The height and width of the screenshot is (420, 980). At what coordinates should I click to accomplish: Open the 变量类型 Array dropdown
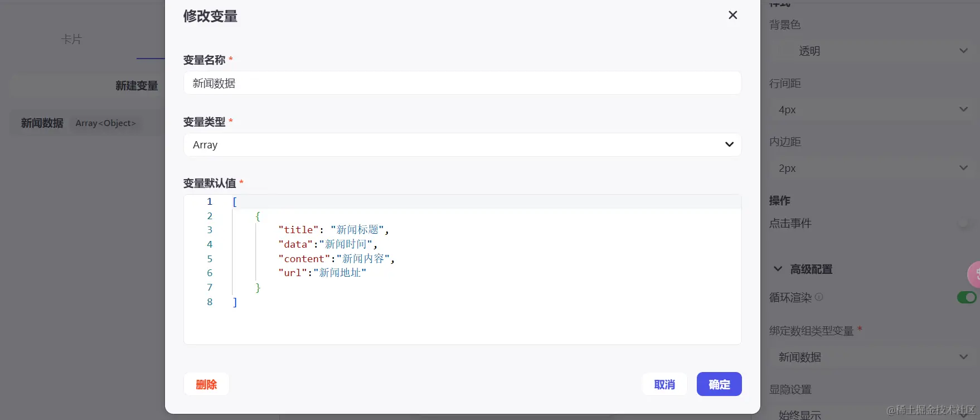(x=462, y=145)
